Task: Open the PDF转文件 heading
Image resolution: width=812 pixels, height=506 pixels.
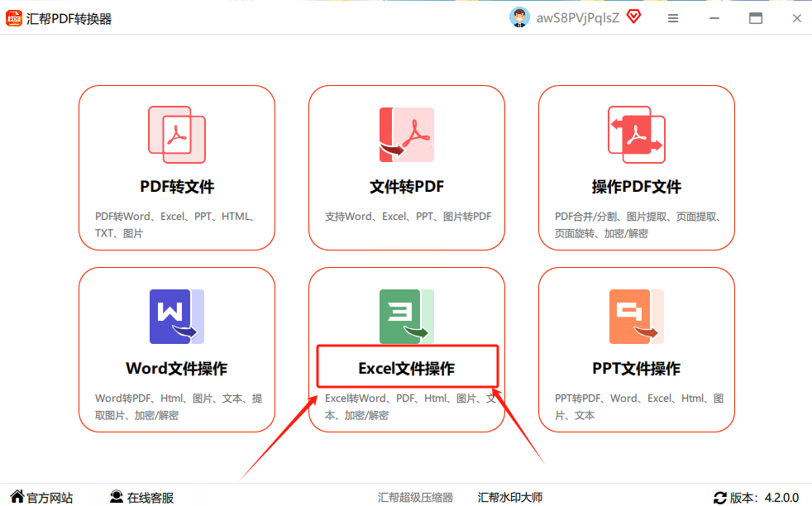Action: [x=177, y=187]
